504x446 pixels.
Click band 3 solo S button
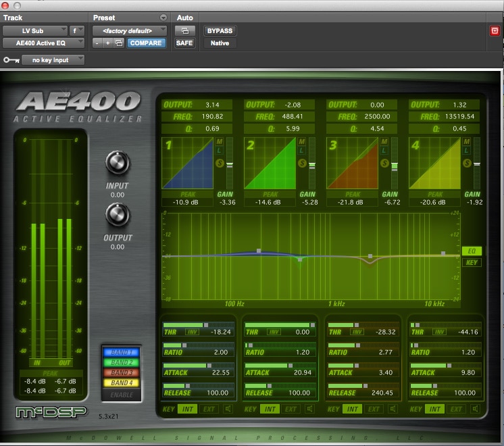384,163
